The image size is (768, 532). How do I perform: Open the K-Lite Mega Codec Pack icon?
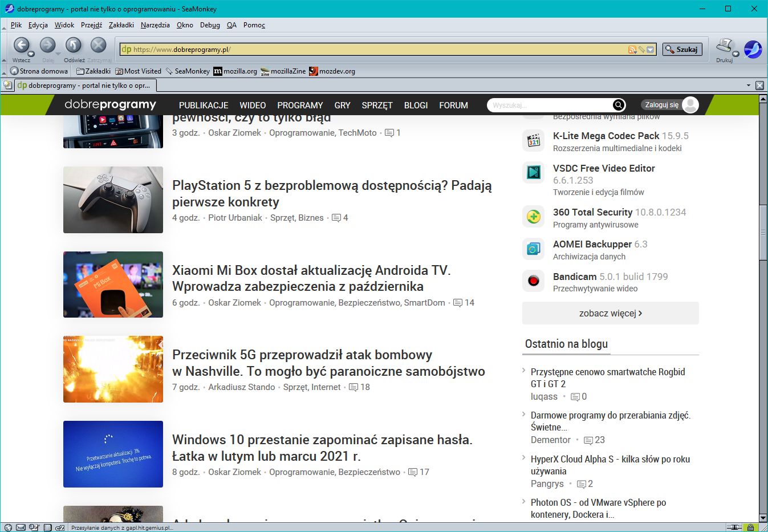click(534, 141)
